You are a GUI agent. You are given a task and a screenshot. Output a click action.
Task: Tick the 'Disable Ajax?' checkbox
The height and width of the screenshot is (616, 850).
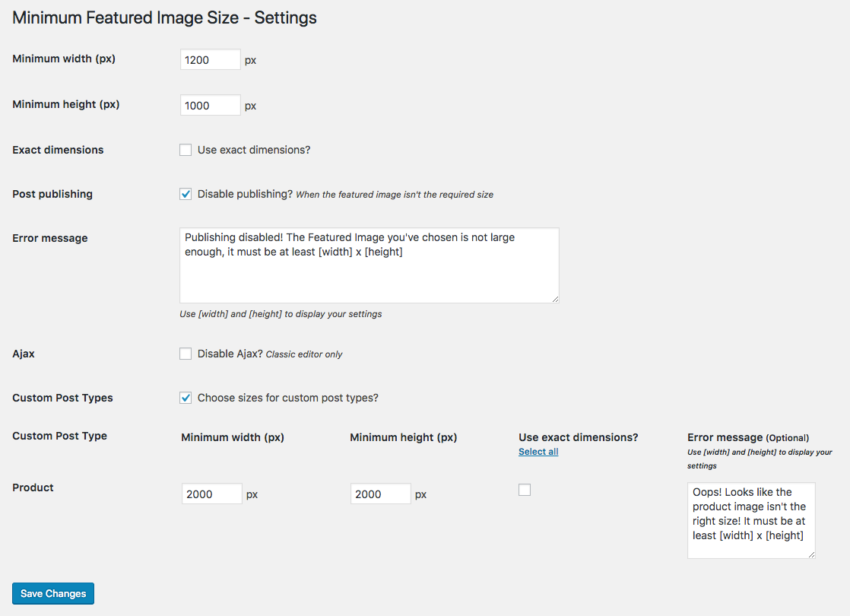point(186,354)
